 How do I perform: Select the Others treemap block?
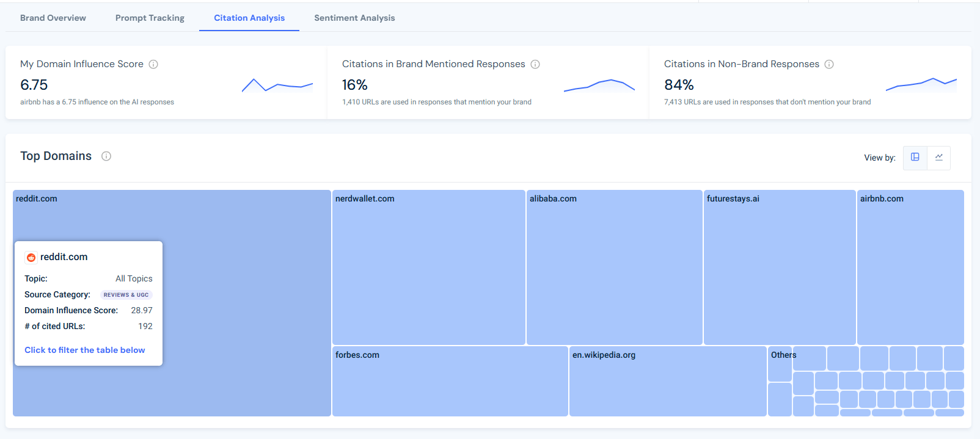[x=780, y=364]
